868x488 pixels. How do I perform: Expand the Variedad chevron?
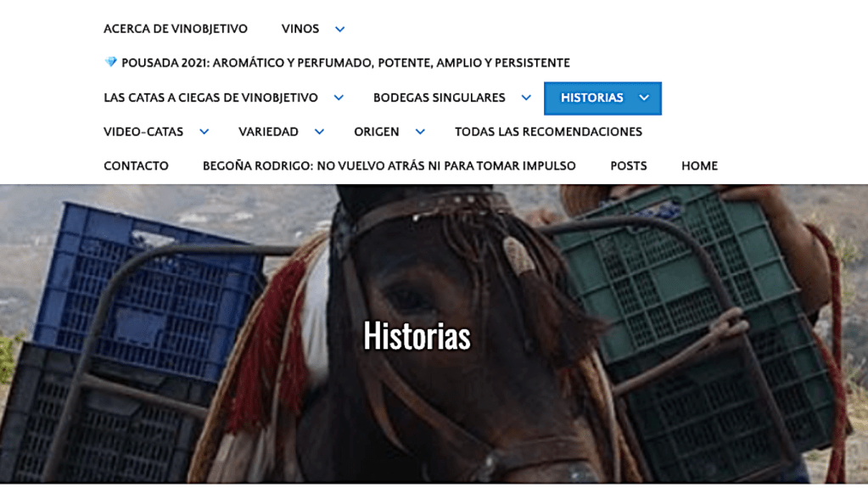point(319,132)
